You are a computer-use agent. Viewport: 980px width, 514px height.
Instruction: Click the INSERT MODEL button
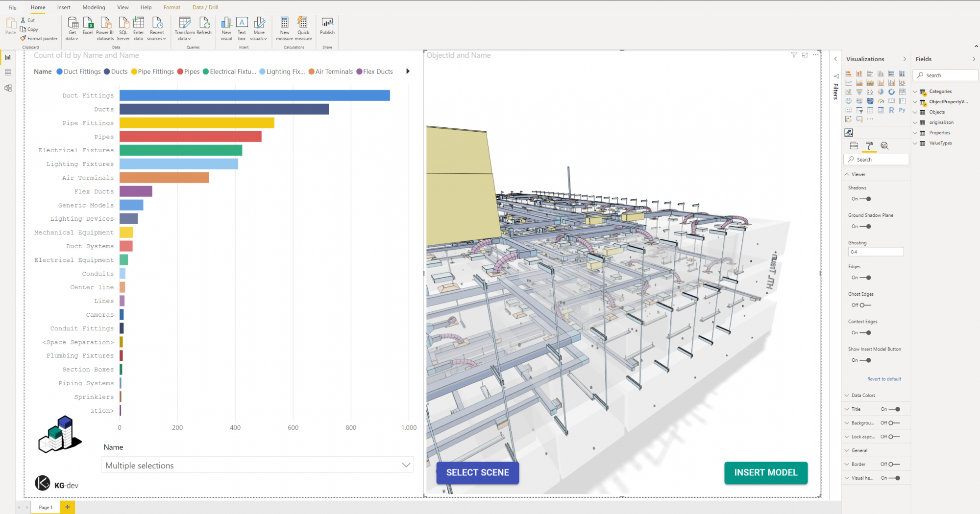click(765, 473)
